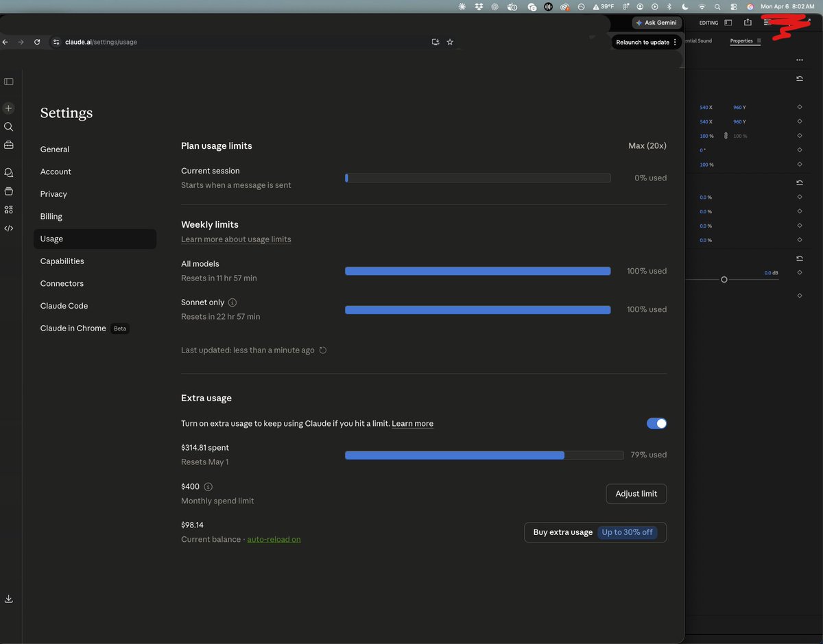The width and height of the screenshot is (823, 644).
Task: Open the Dropbox menu bar icon
Action: point(478,6)
